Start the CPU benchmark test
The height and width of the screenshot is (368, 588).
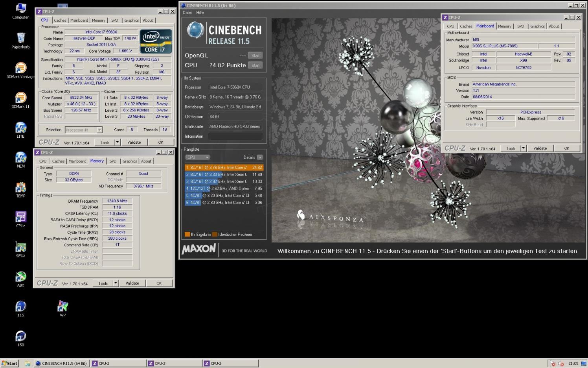255,65
